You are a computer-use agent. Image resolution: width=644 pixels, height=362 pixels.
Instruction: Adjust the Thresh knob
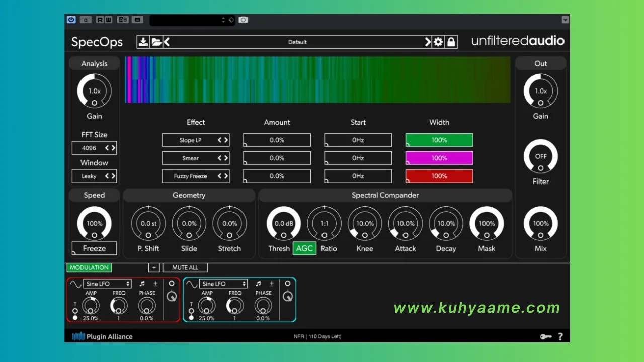(284, 223)
